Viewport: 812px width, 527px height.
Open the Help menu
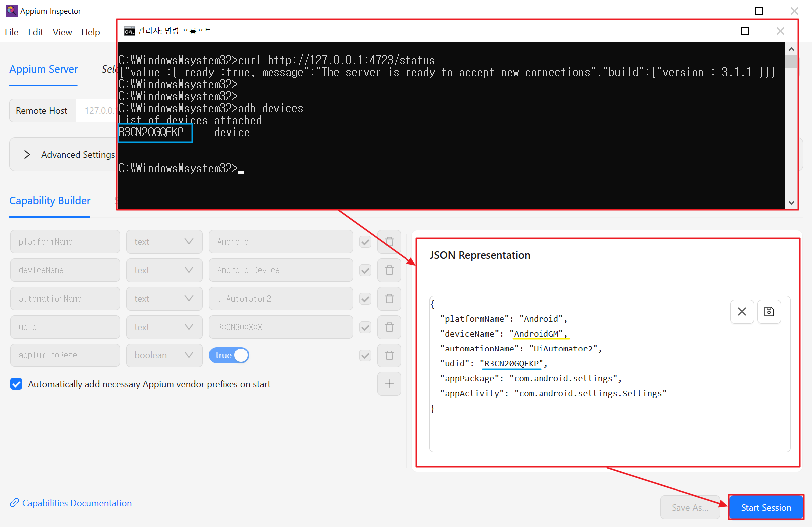[x=91, y=32]
